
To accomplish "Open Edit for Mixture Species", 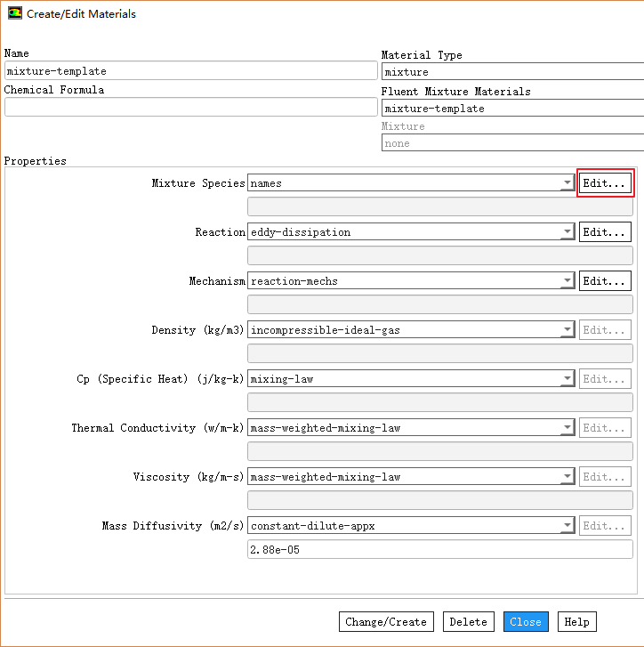I will pos(605,182).
